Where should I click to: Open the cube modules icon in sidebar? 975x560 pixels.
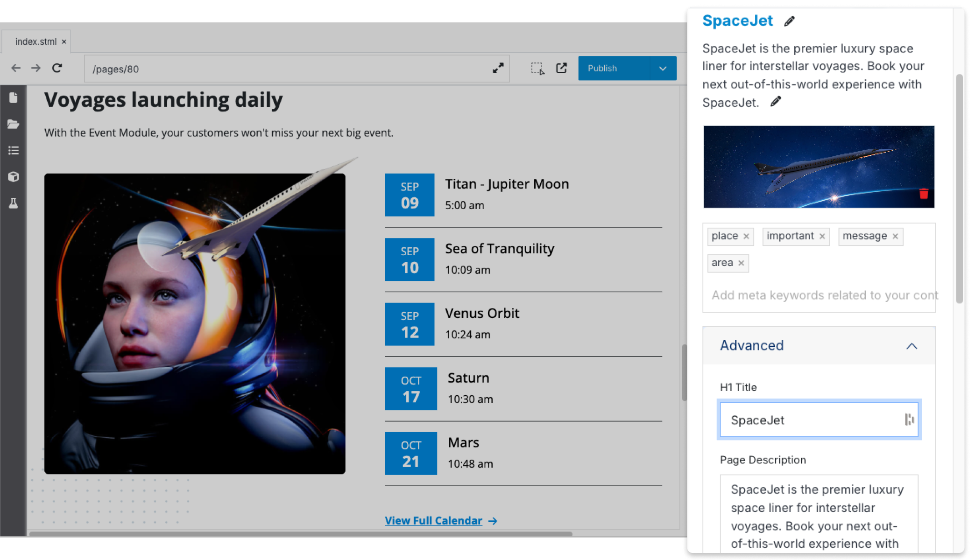(x=13, y=176)
